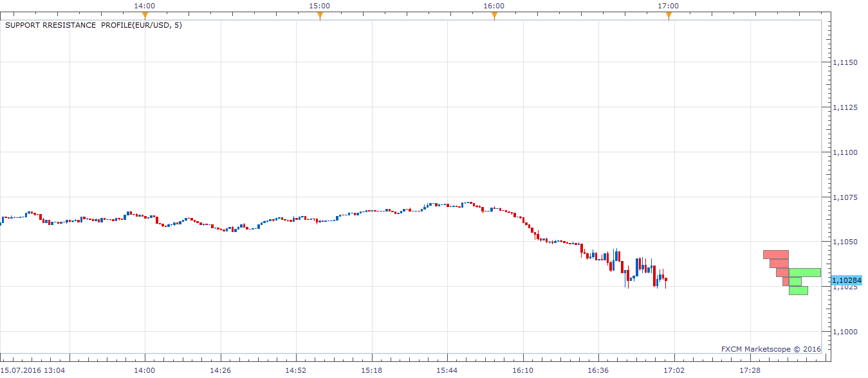Click the 1,1050 price axis label
Screen dimensions: 868x378
coord(845,242)
